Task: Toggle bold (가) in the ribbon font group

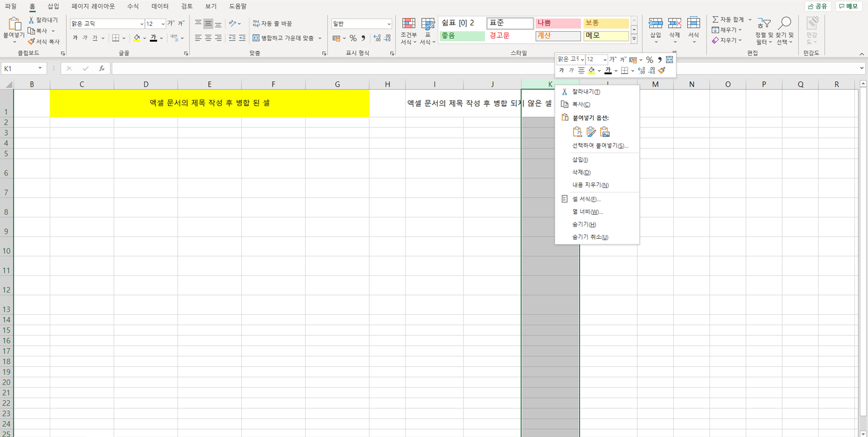Action: [75, 38]
